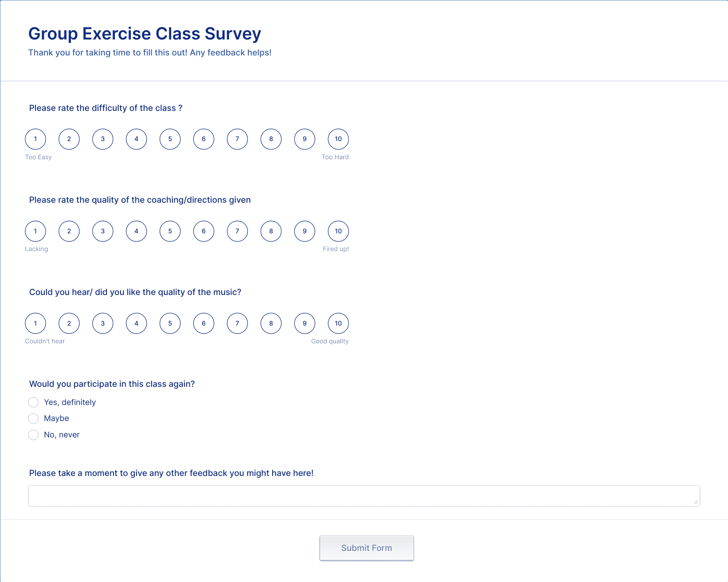This screenshot has height=582, width=728.
Task: Click the textarea resize handle corner
Action: 696,502
